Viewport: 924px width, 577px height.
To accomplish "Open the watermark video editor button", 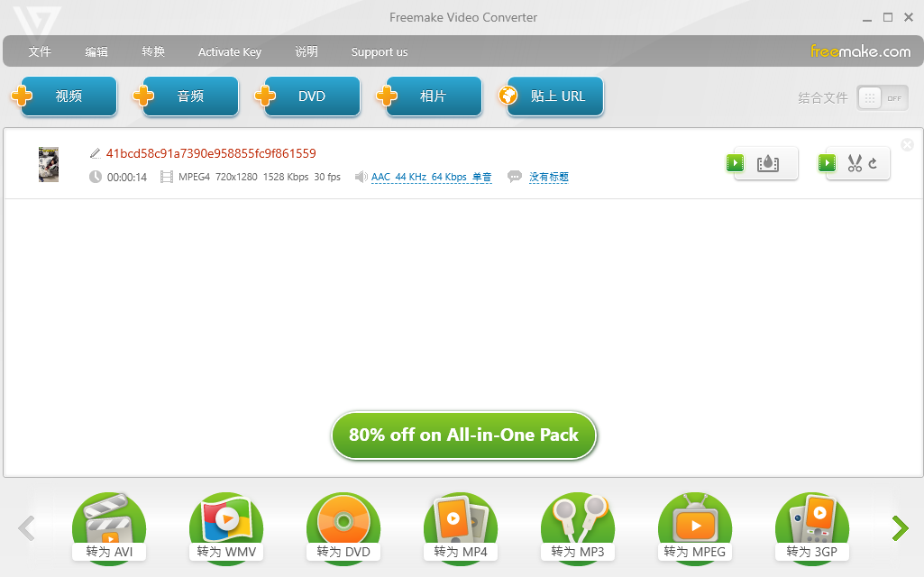I will click(x=766, y=163).
